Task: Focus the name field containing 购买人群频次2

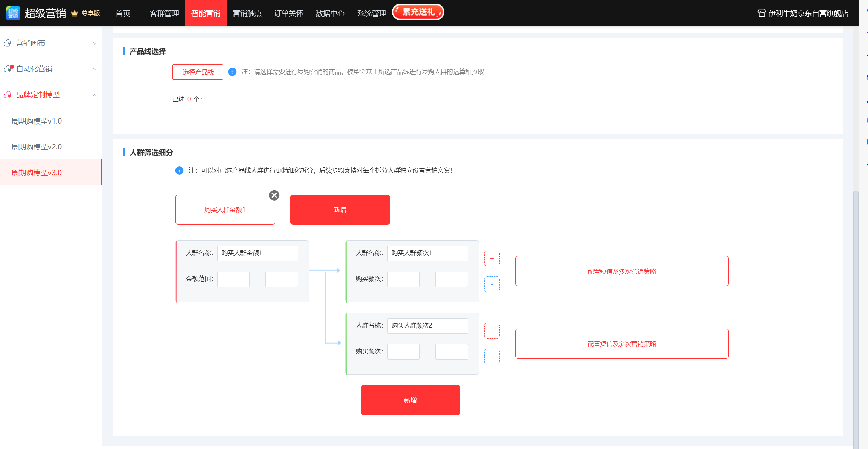Action: tap(428, 326)
